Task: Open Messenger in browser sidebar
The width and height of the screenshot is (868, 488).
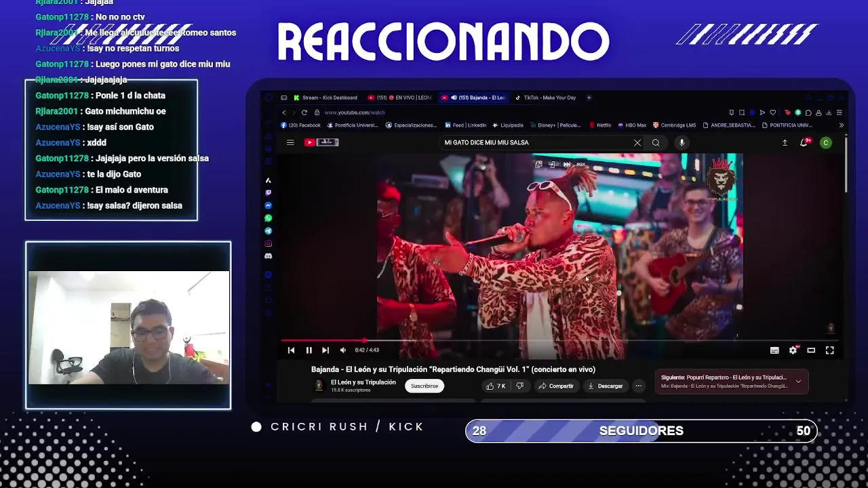Action: pyautogui.click(x=269, y=205)
